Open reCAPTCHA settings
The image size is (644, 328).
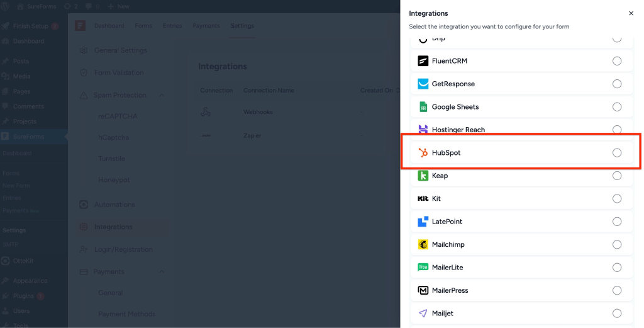(118, 116)
